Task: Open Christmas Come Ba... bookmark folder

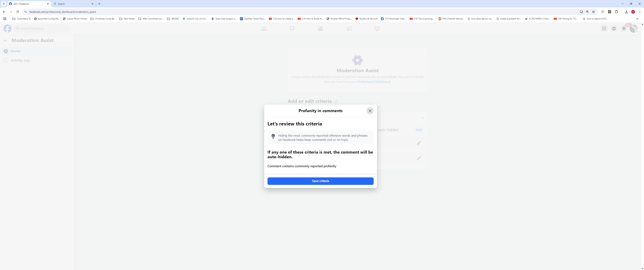Action: click(103, 19)
